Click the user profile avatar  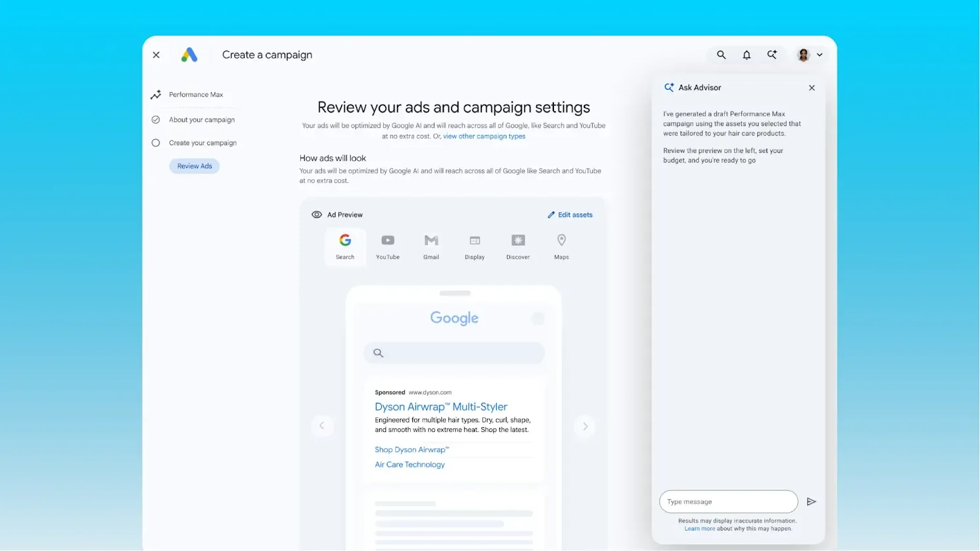803,55
